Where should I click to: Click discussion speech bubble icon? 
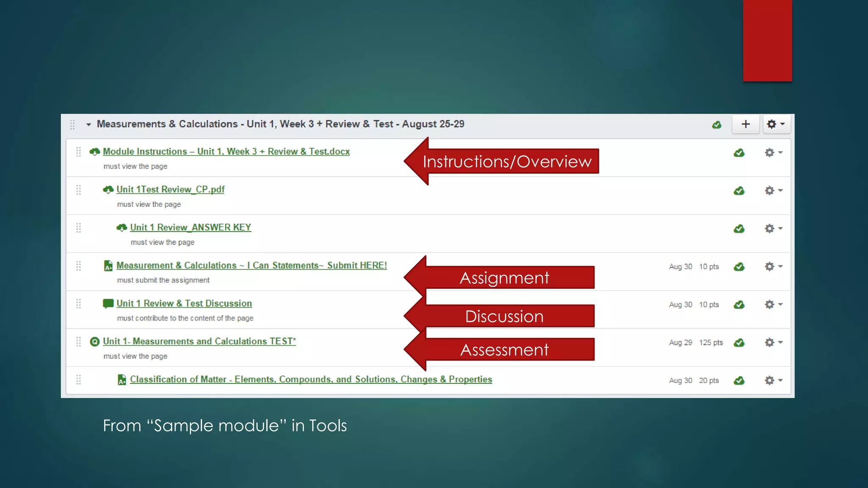pyautogui.click(x=108, y=303)
